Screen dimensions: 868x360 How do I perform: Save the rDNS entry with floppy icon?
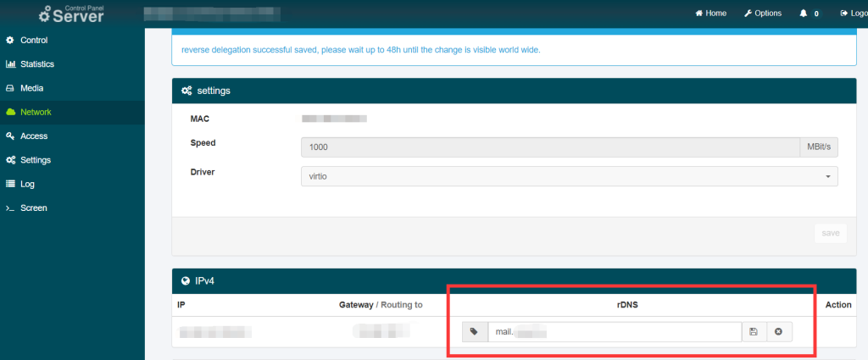(x=754, y=332)
